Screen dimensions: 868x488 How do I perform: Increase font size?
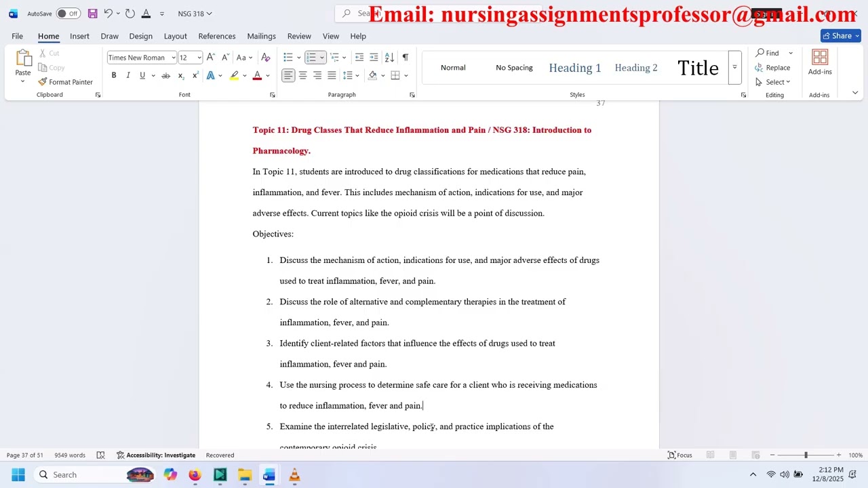coord(211,58)
